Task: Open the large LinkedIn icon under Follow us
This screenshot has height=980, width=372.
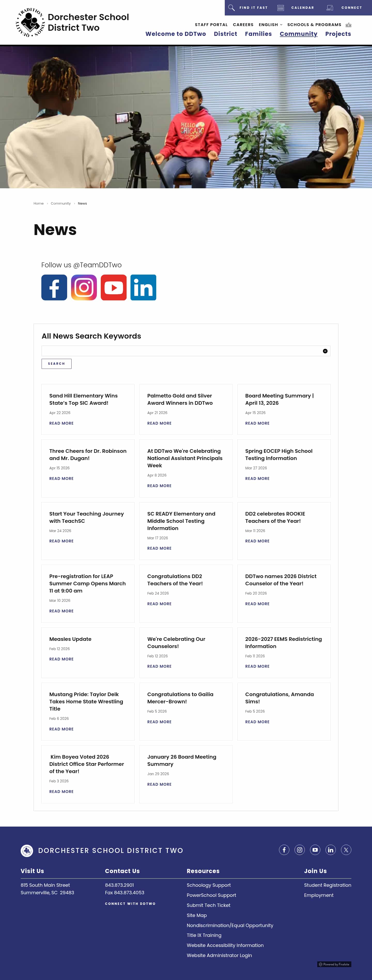Action: tap(143, 287)
